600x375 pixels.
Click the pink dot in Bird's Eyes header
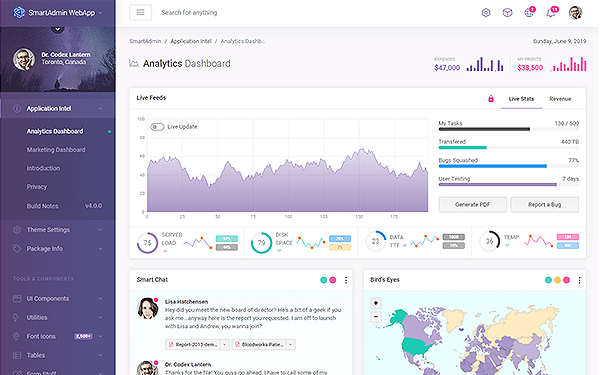coord(566,280)
